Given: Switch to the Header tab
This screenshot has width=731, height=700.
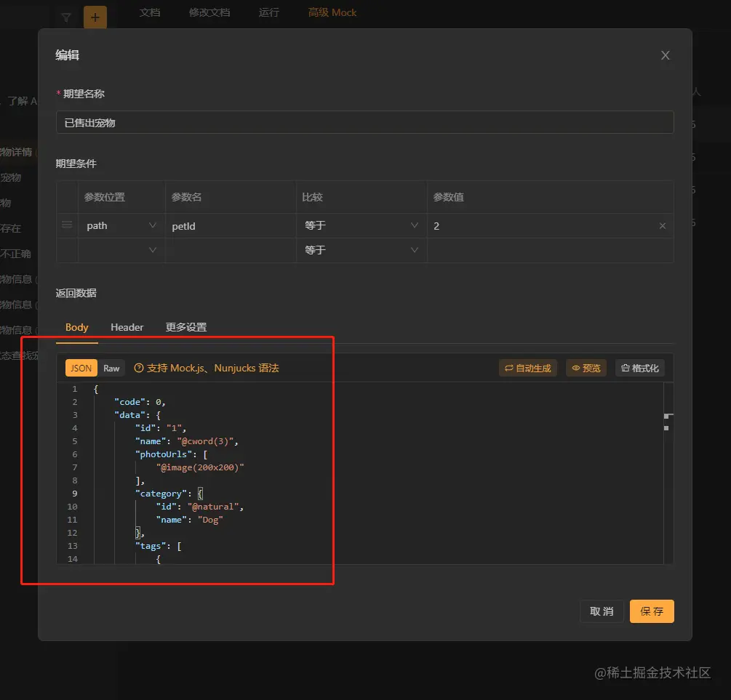Looking at the screenshot, I should (127, 327).
